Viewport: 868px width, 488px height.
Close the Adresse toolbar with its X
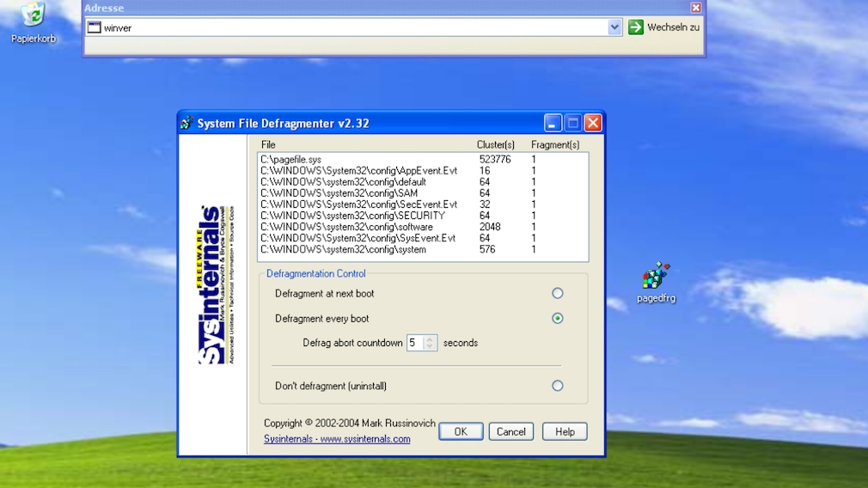click(x=696, y=7)
